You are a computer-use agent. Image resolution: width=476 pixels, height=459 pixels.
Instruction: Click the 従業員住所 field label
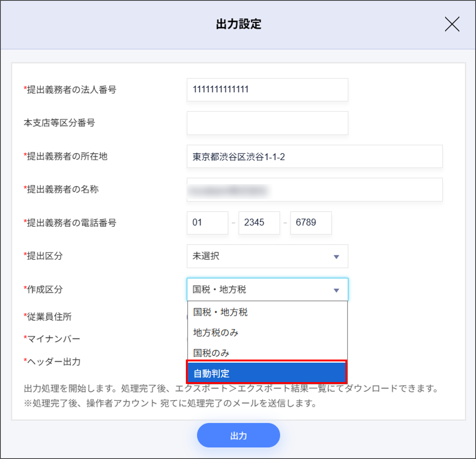click(x=48, y=316)
